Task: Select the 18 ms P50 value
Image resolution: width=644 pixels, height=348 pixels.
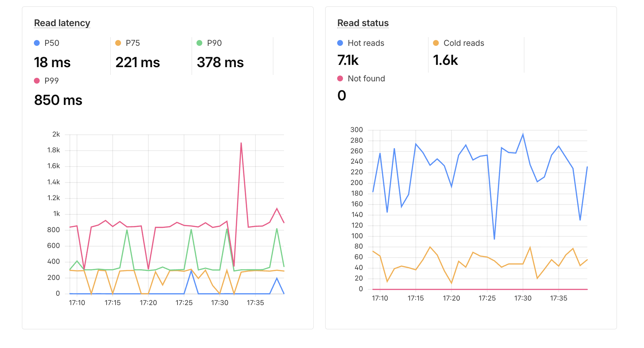Action: (52, 62)
